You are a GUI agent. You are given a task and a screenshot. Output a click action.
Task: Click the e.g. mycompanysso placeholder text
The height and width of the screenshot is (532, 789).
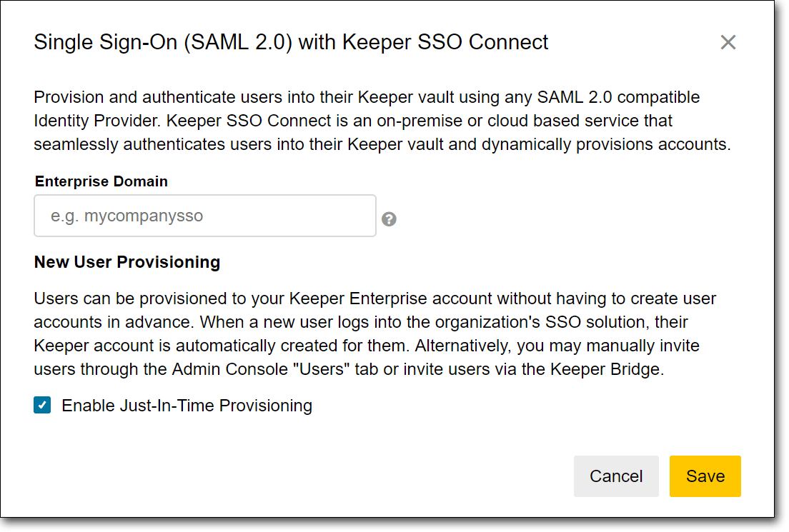126,216
